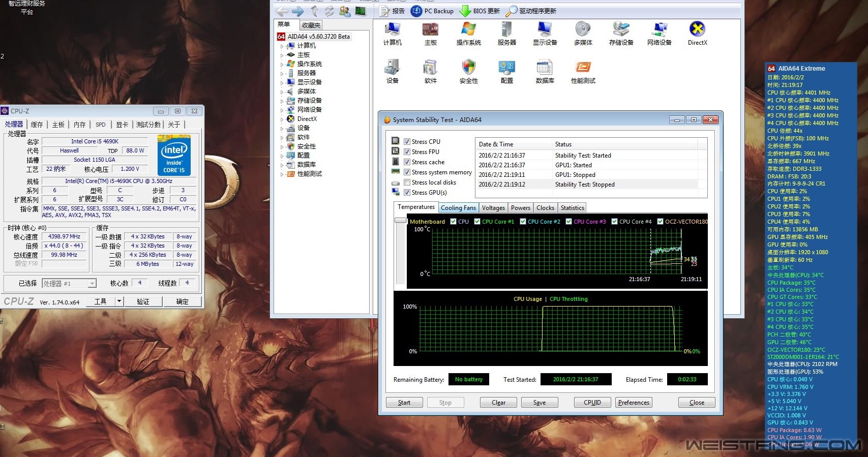Open the 多媒体 large icon

point(583,34)
